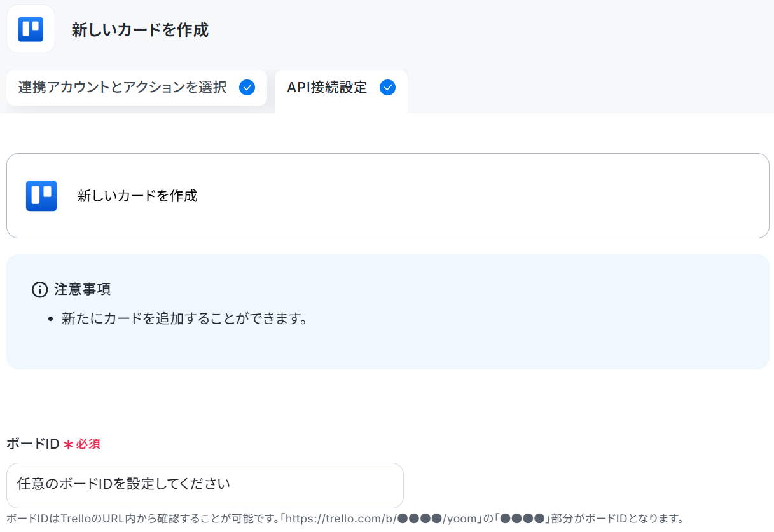Click the red asterisk next to ボードID
The image size is (774, 532).
pyautogui.click(x=68, y=444)
